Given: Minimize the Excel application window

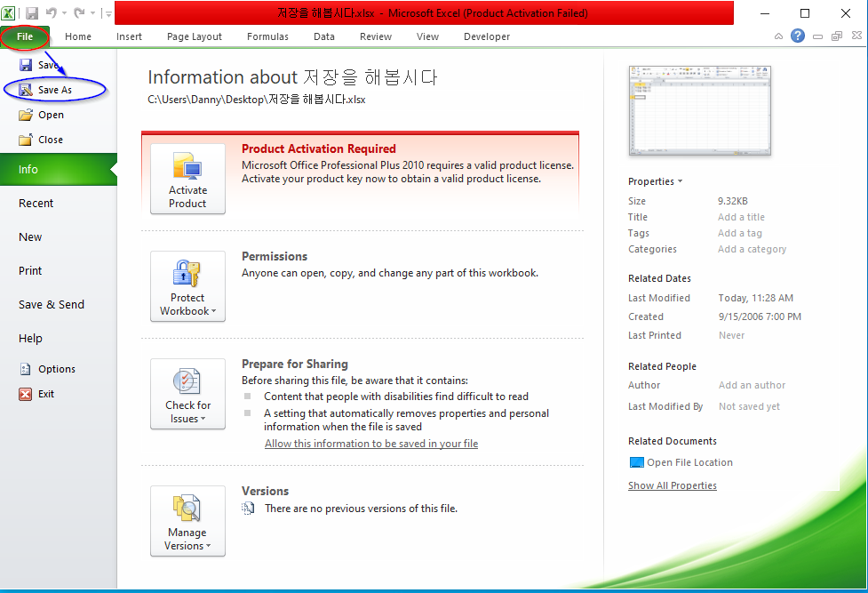Looking at the screenshot, I should pos(765,13).
